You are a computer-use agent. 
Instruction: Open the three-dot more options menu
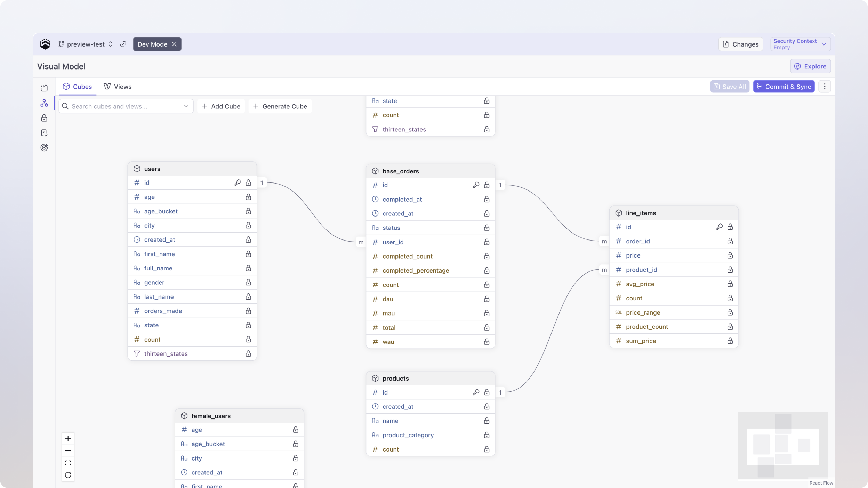point(825,87)
